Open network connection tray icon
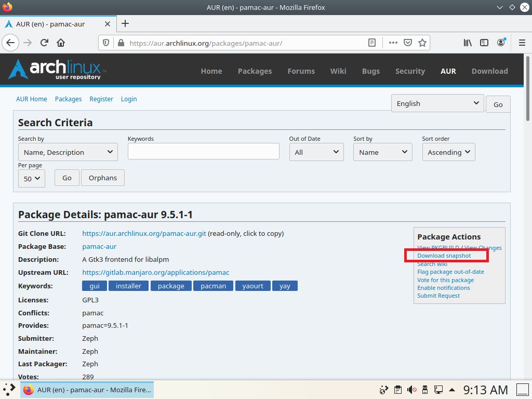532x399 pixels. click(x=438, y=390)
